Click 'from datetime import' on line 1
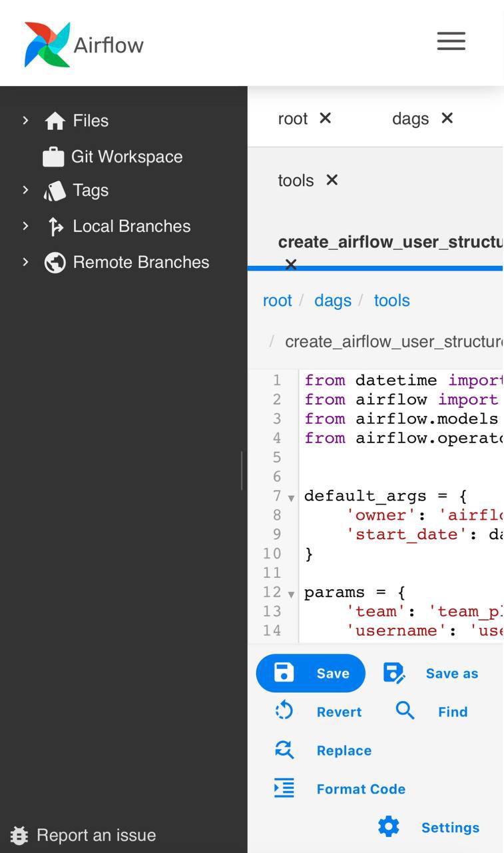The width and height of the screenshot is (504, 853). [x=403, y=381]
